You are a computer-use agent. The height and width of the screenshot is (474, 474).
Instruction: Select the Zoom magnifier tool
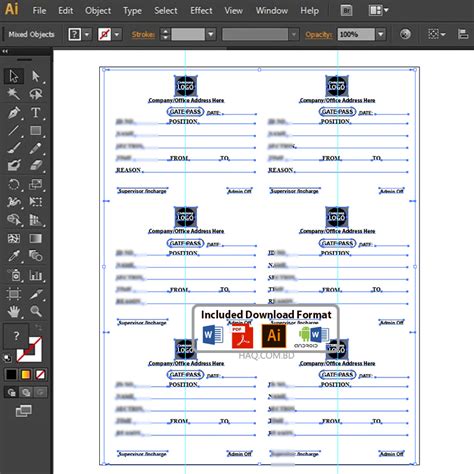tap(36, 311)
